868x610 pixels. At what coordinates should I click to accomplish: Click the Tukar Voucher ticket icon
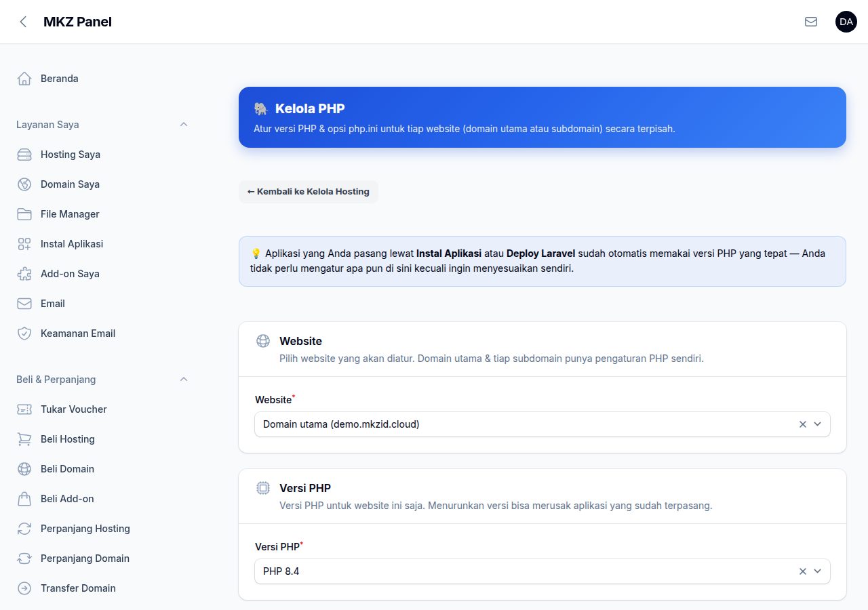point(24,409)
